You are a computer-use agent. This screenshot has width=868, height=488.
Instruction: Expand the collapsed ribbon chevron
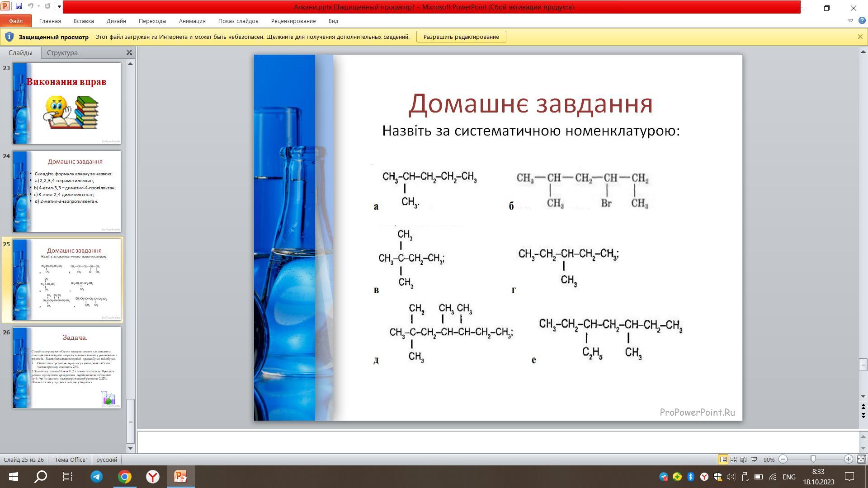tap(850, 21)
